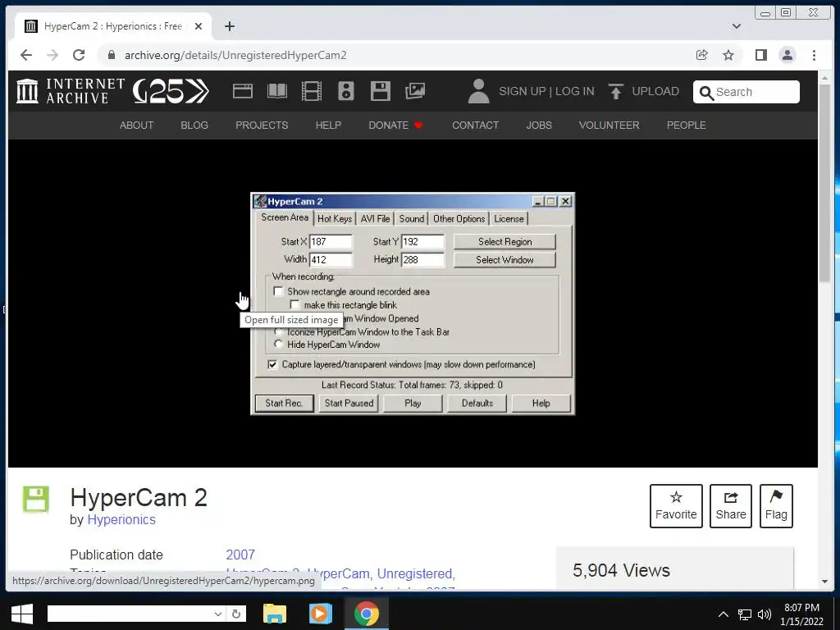Open the Images icon in header
This screenshot has height=630, width=840.
click(415, 91)
